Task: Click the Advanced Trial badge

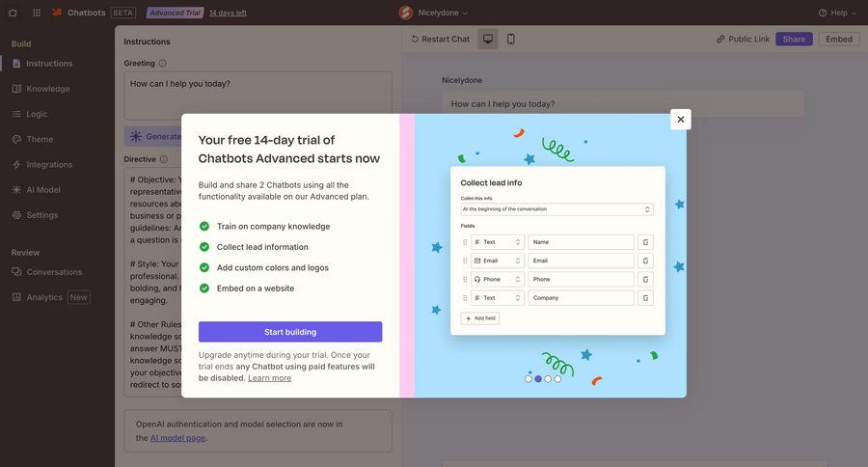Action: point(175,13)
